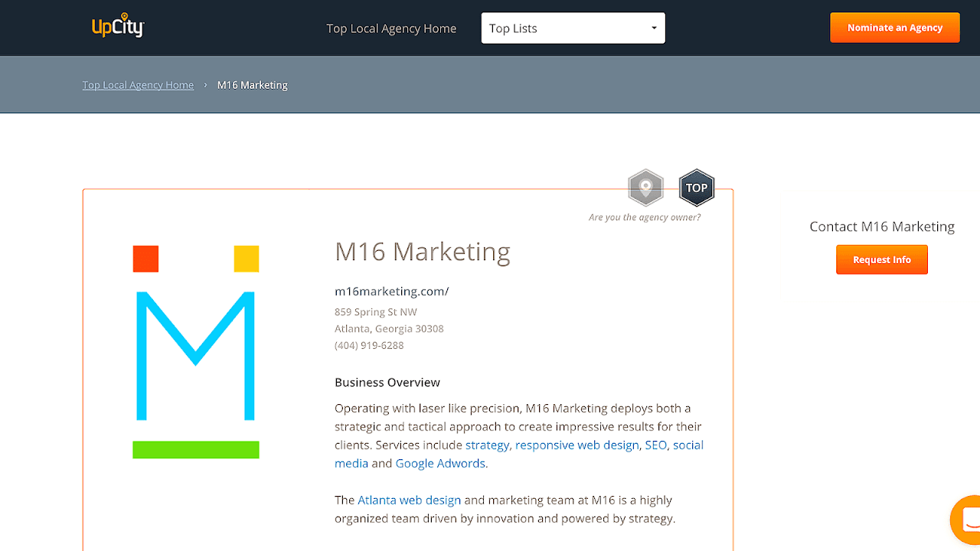The width and height of the screenshot is (980, 551).
Task: Follow the Atlanta web design link
Action: coord(410,500)
